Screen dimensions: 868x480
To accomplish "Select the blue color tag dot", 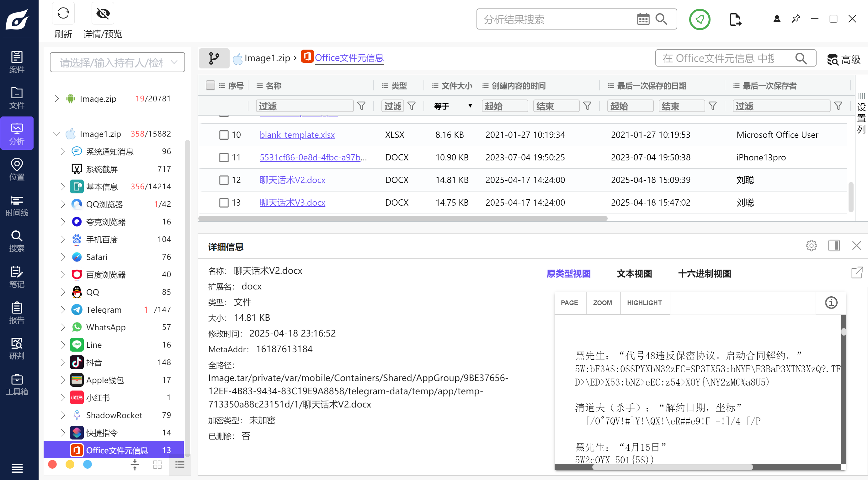I will tap(87, 465).
